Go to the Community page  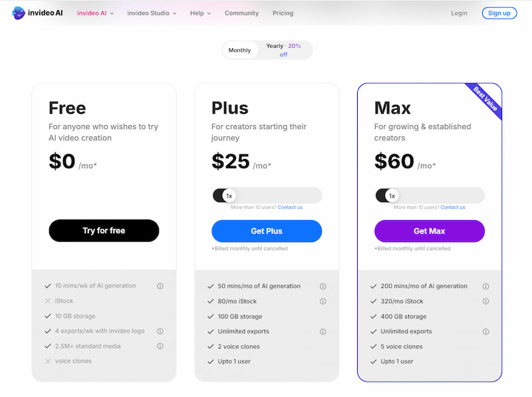241,13
